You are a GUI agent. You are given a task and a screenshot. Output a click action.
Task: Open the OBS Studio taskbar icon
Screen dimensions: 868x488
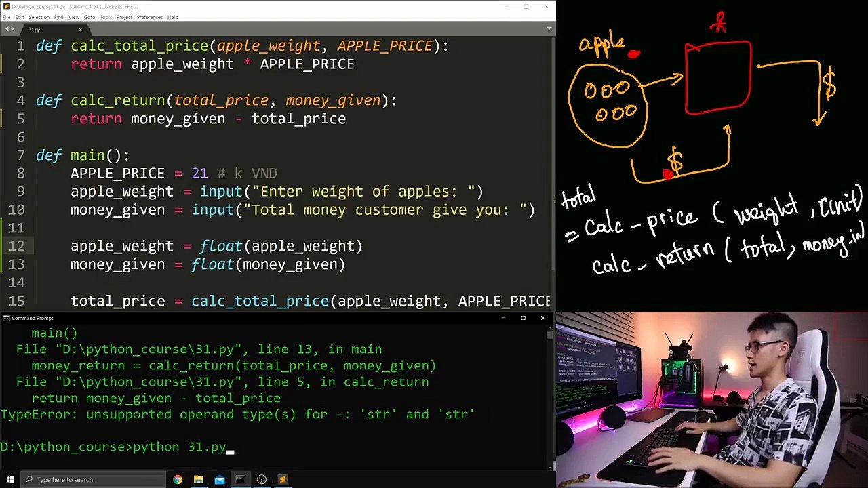coord(262,479)
